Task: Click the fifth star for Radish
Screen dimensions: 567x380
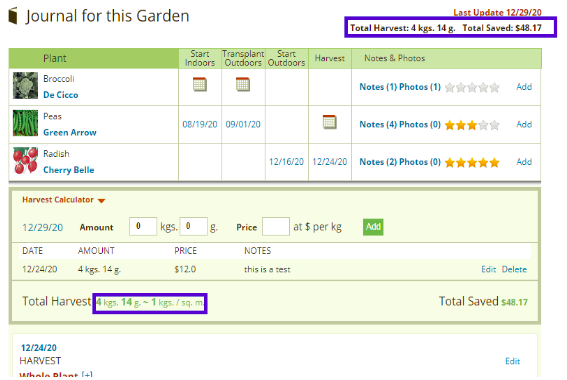Action: pyautogui.click(x=494, y=163)
